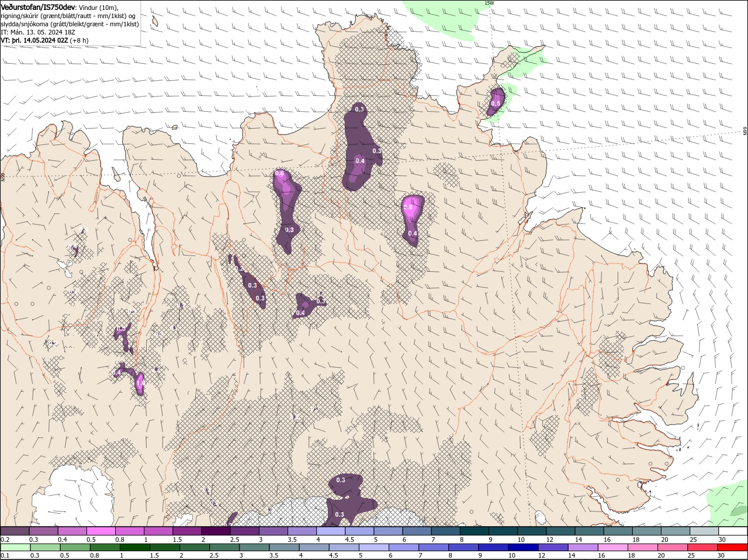Click the 0.6 precipitation value on the map
The height and width of the screenshot is (560, 748).
tap(279, 174)
